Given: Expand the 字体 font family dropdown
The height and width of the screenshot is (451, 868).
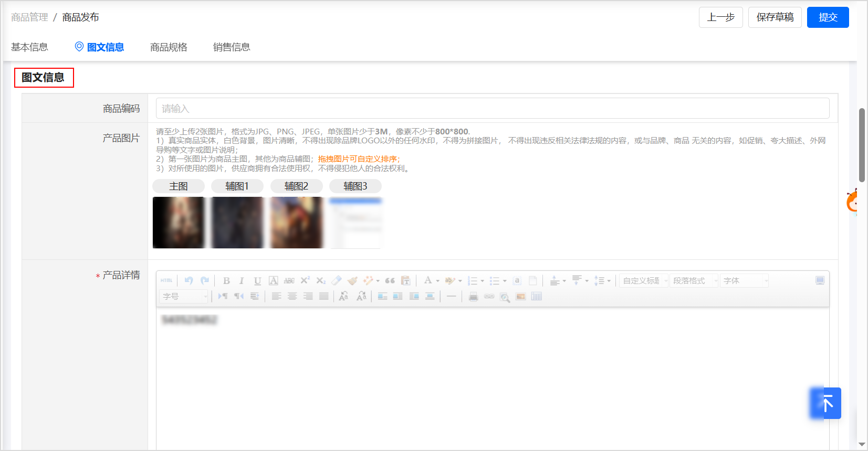Looking at the screenshot, I should [744, 281].
